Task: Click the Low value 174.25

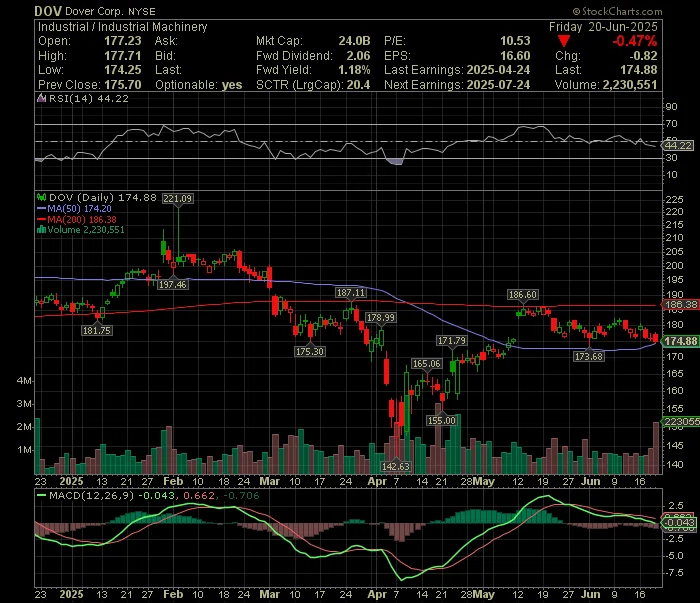Action: point(123,70)
